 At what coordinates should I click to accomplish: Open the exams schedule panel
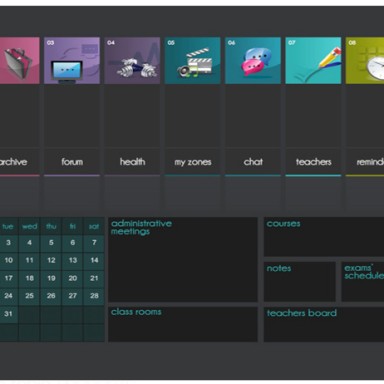click(363, 282)
